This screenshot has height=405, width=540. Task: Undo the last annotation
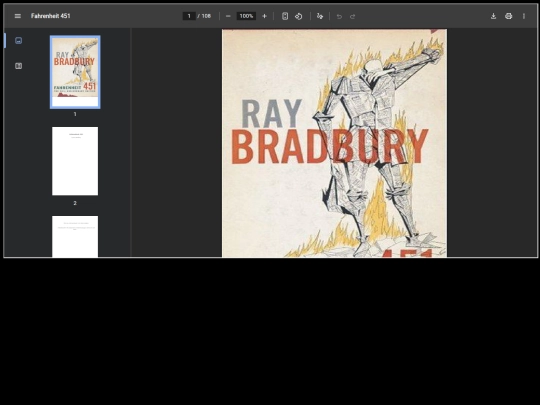coord(339,16)
